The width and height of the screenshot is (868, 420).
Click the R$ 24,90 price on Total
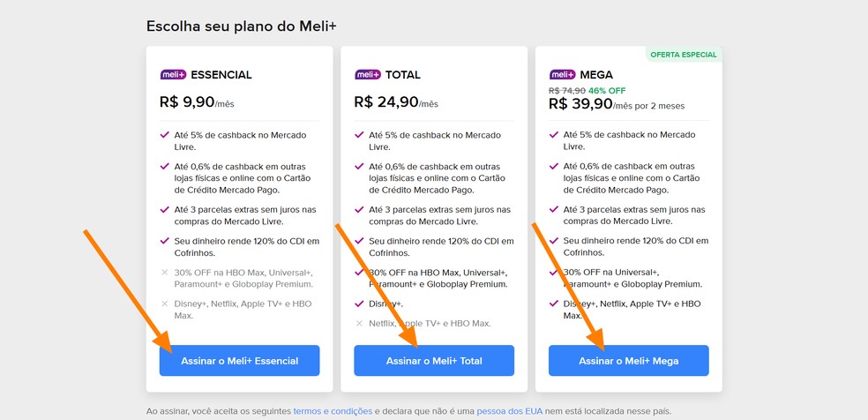386,102
